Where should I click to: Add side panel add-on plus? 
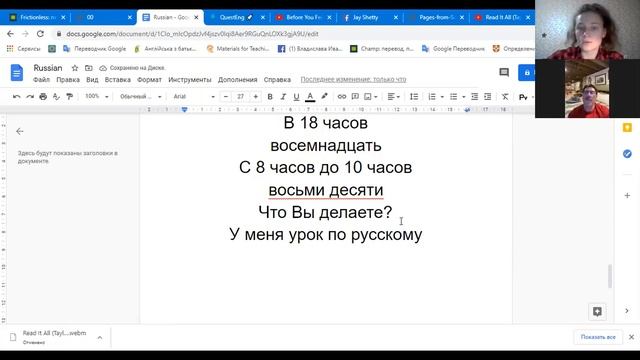[627, 196]
